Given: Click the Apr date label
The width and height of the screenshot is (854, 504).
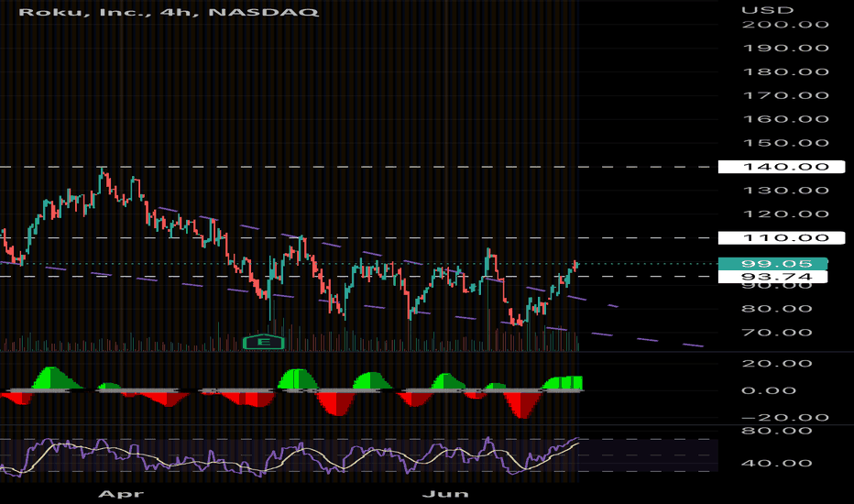Looking at the screenshot, I should [121, 494].
